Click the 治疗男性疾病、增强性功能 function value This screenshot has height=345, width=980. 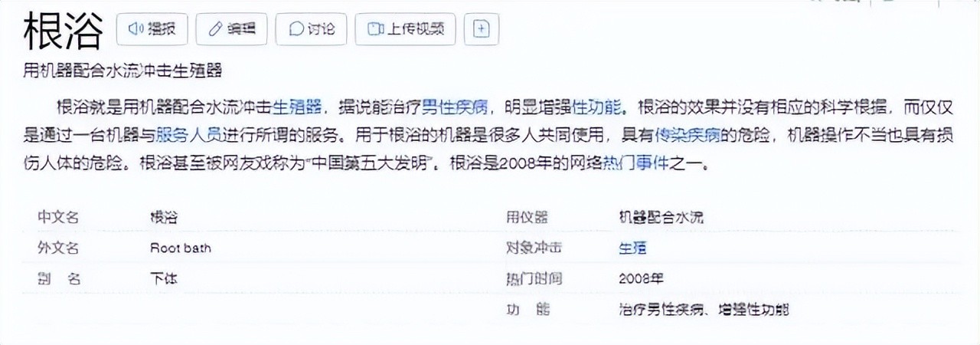point(703,310)
